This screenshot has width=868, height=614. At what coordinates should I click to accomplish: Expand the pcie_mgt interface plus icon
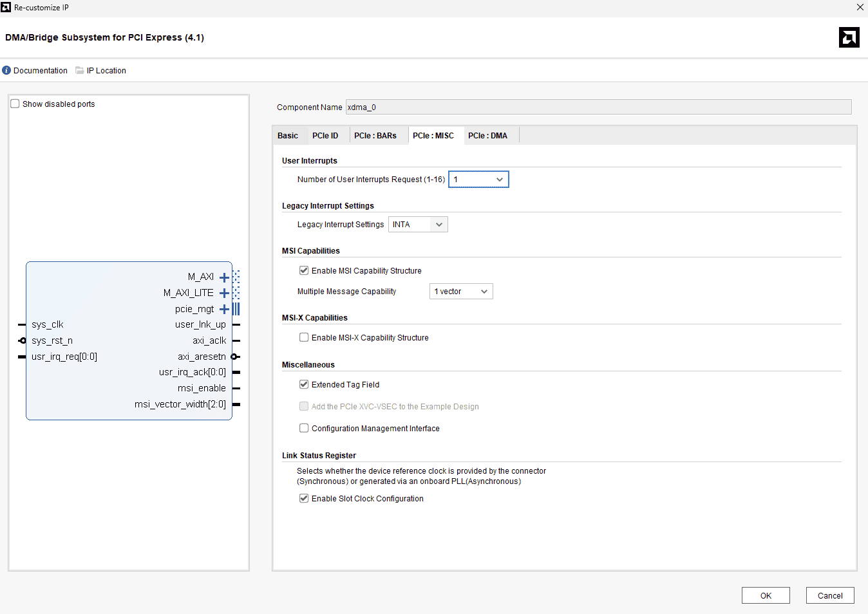[x=224, y=310]
